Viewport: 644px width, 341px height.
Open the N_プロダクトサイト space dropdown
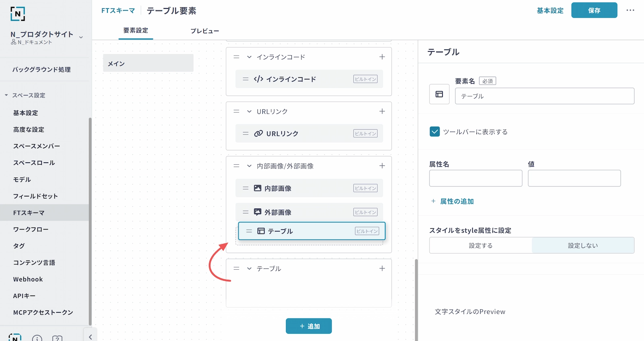(81, 37)
